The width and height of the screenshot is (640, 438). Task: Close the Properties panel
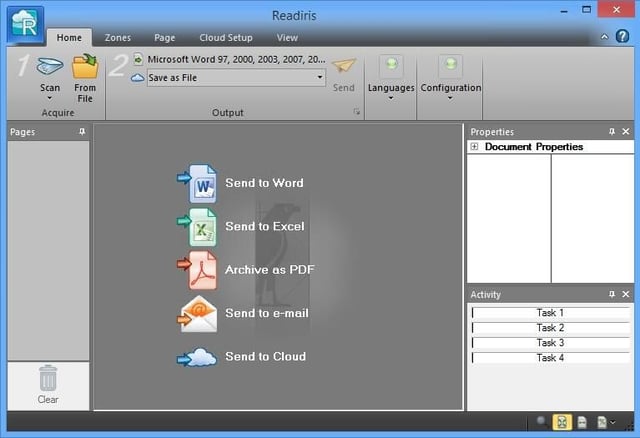coord(626,131)
